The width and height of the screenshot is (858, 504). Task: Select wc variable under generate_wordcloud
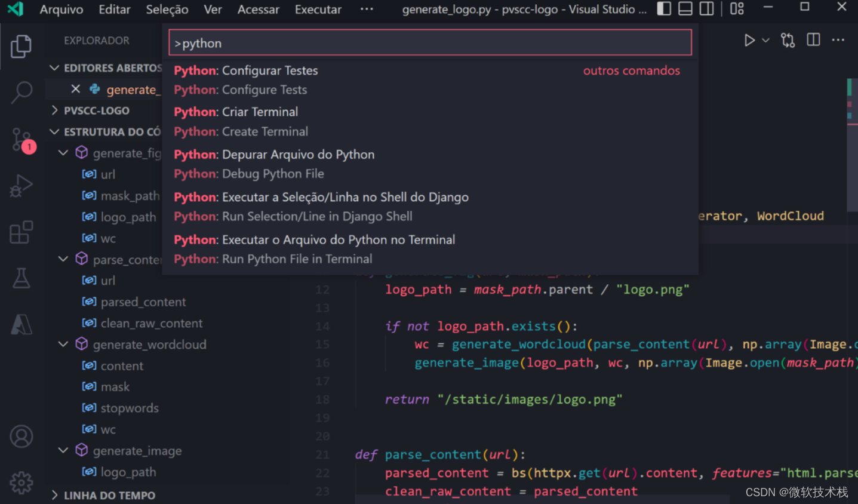tap(108, 429)
